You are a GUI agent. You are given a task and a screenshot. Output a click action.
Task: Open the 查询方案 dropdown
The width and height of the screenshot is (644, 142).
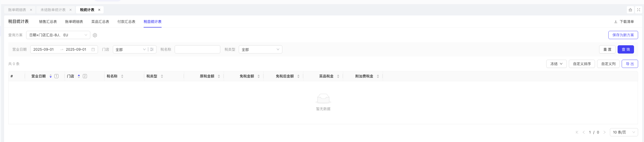tap(58, 35)
